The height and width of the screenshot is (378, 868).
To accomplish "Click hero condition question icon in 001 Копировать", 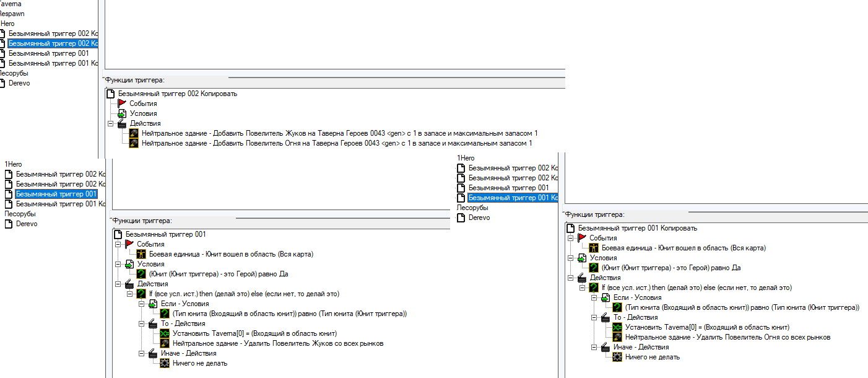I will click(x=594, y=268).
